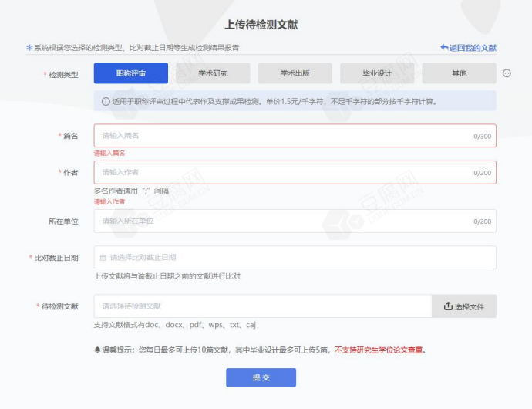This screenshot has width=532, height=409.
Task: Switch to 毕业设计 detection type
Action: coord(377,73)
